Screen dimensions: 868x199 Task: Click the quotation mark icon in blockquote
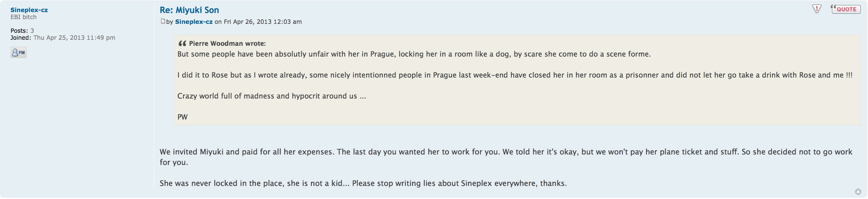click(182, 44)
